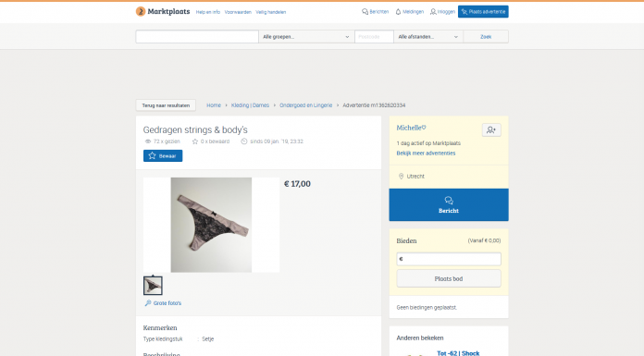
Task: Send message via Bericht button
Action: click(x=449, y=205)
